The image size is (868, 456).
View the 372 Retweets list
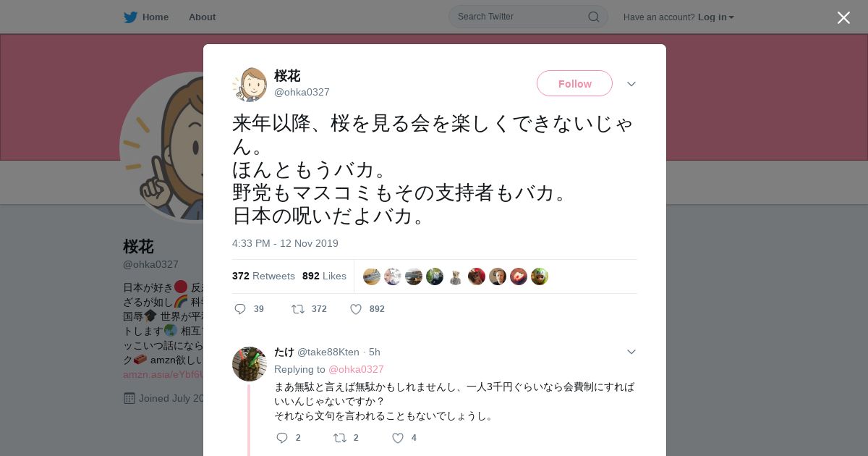pos(263,276)
